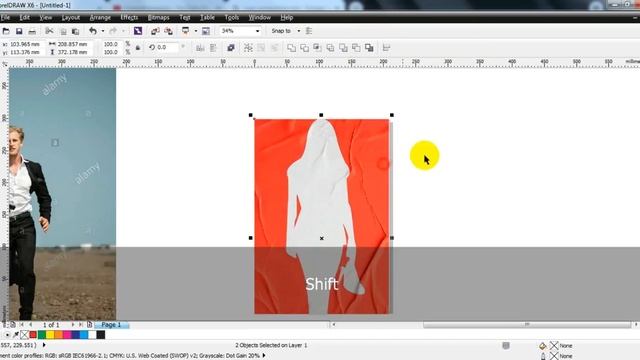The height and width of the screenshot is (360, 640).
Task: Open the Effects menu
Action: 129,18
